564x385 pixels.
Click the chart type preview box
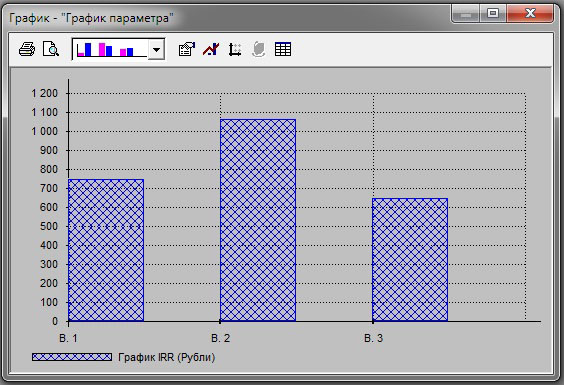point(110,49)
